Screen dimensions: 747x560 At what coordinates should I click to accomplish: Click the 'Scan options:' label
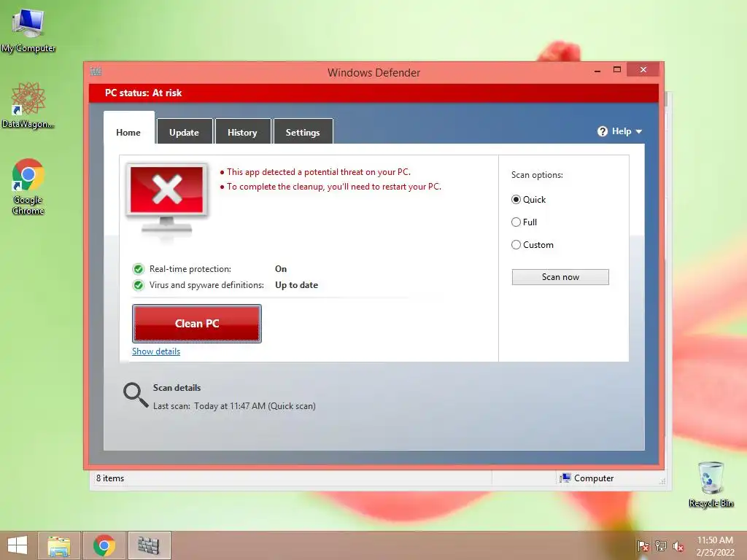(x=537, y=175)
